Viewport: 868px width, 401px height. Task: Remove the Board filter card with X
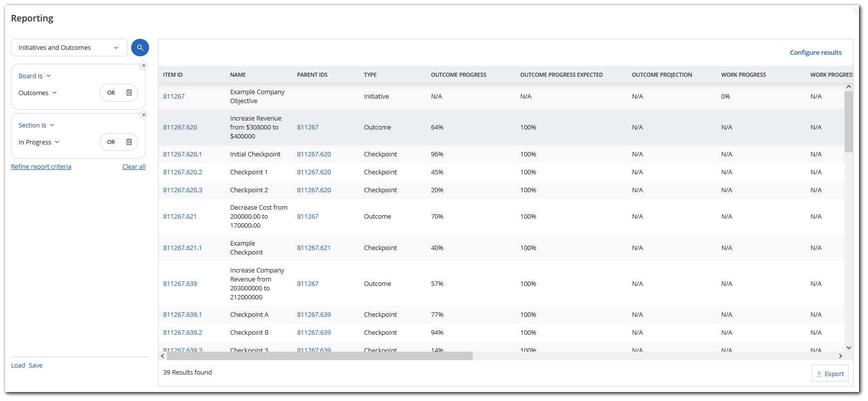pyautogui.click(x=144, y=65)
